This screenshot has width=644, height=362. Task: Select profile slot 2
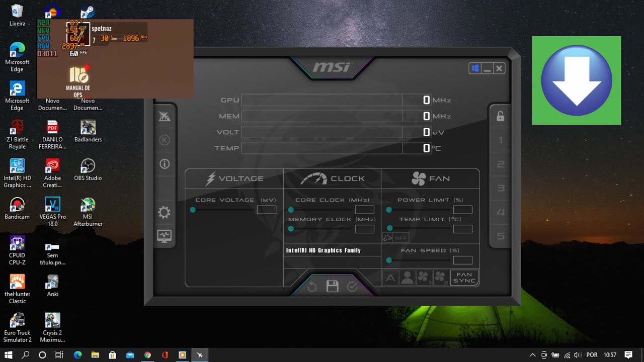click(500, 164)
